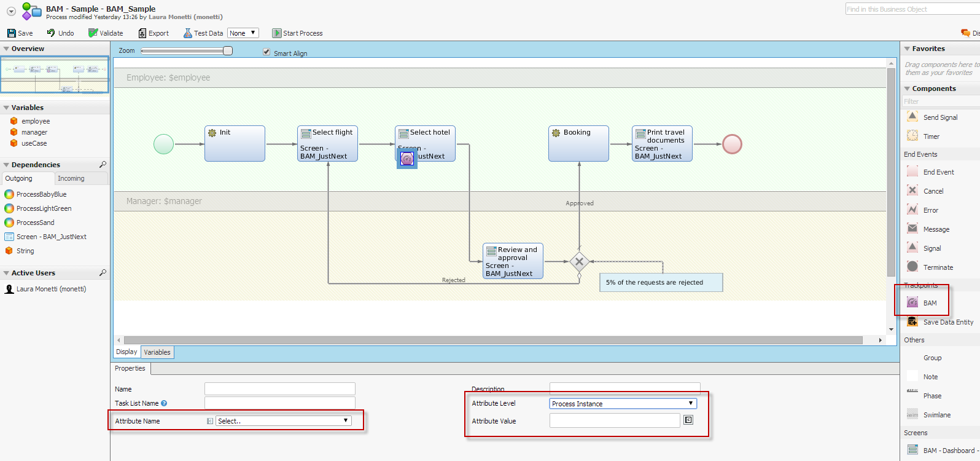Click the Task List Name help icon
Image resolution: width=980 pixels, height=461 pixels.
click(164, 403)
